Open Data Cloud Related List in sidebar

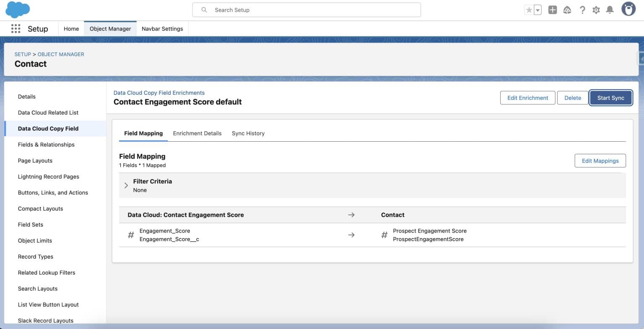pos(48,112)
